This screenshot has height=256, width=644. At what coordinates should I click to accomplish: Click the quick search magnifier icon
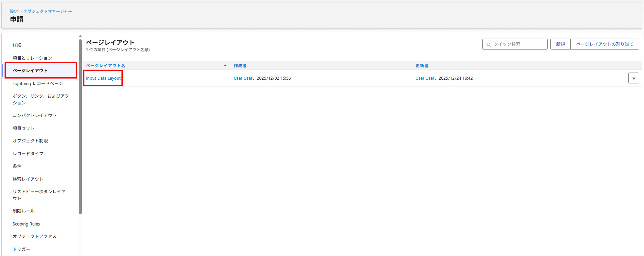pyautogui.click(x=489, y=44)
